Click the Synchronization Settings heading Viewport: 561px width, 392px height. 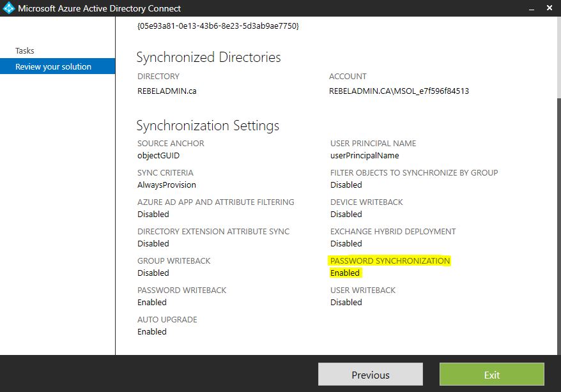[x=208, y=126]
